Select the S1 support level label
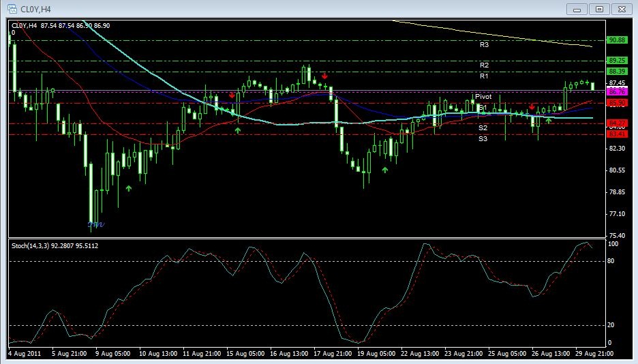The width and height of the screenshot is (638, 364). pyautogui.click(x=483, y=108)
